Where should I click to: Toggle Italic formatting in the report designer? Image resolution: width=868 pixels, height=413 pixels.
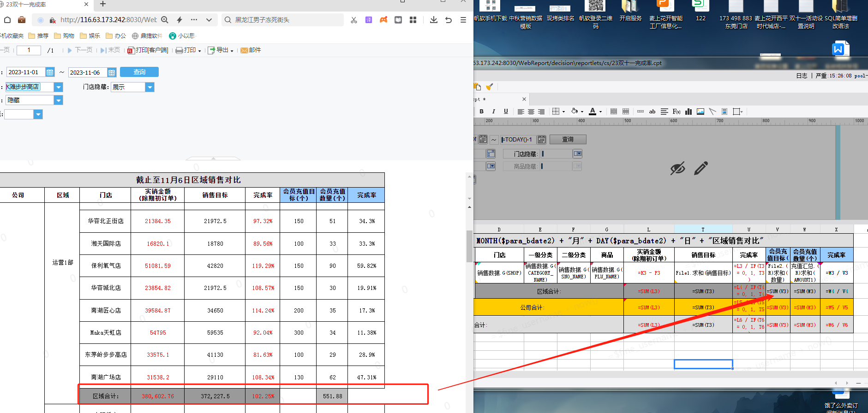[493, 112]
